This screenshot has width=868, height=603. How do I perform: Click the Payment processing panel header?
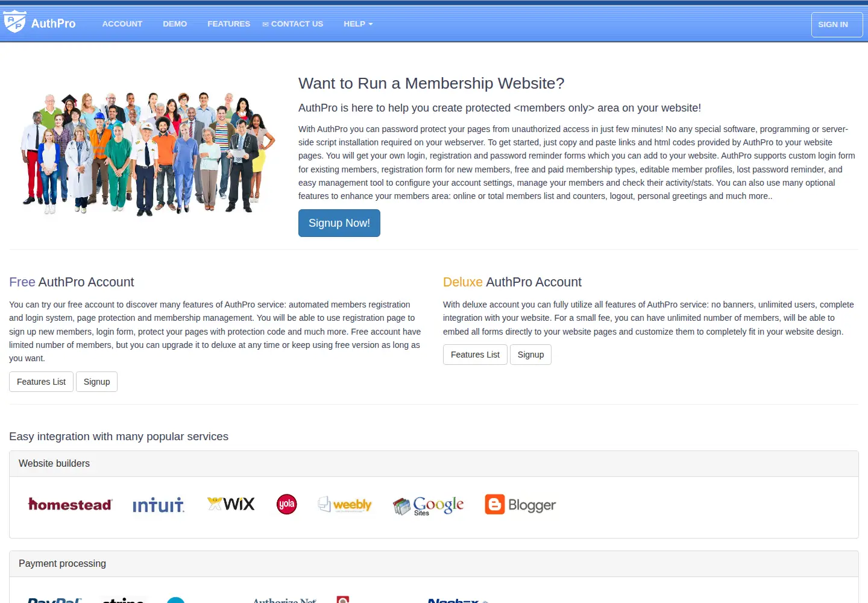click(x=434, y=564)
